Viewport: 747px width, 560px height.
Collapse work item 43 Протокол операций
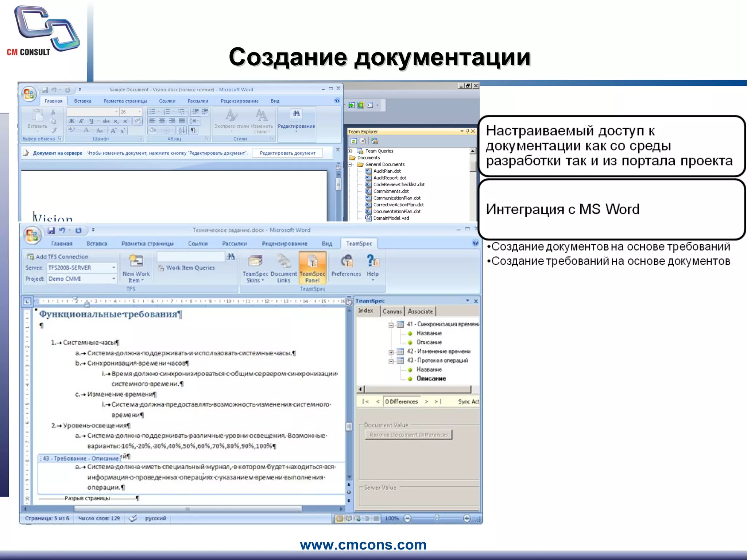[x=391, y=361]
